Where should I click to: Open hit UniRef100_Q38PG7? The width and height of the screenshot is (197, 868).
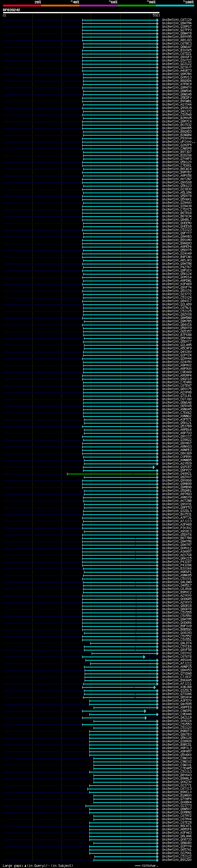[176, 26]
